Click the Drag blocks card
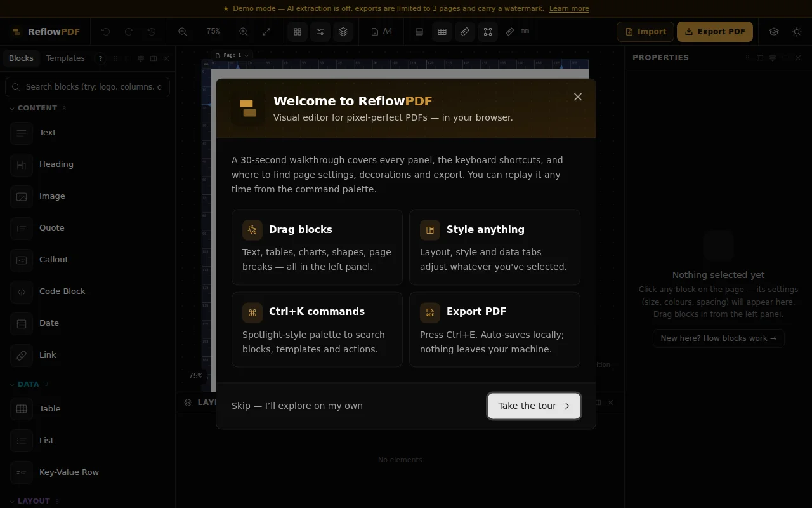812x508 pixels. (x=317, y=247)
